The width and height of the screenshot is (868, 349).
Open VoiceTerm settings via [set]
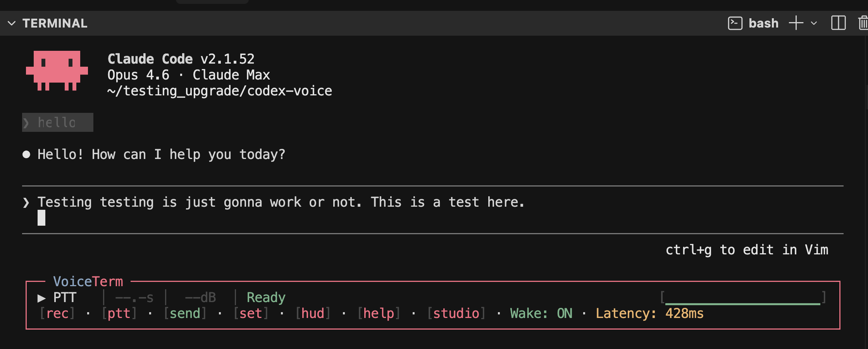point(251,313)
